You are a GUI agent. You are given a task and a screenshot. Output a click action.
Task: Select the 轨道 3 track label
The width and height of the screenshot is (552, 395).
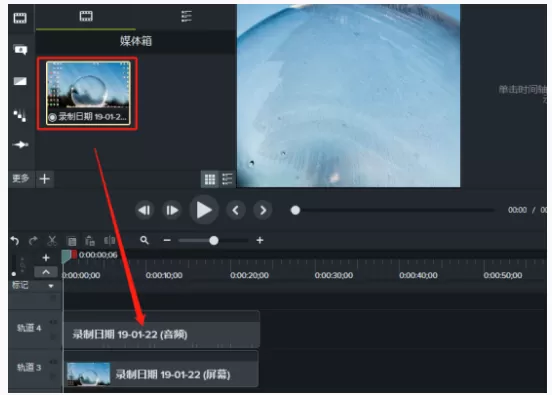29,368
